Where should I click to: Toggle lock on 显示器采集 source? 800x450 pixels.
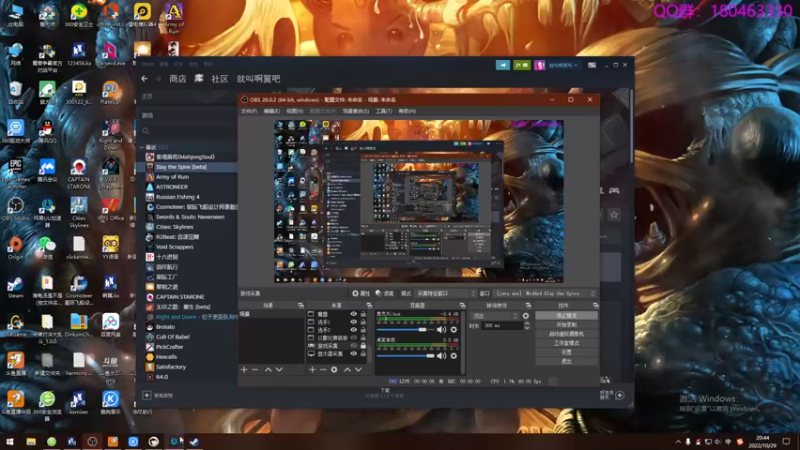click(363, 354)
